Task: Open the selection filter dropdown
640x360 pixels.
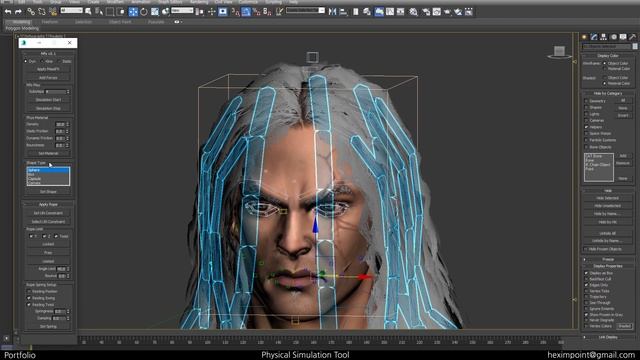Action: (71, 10)
